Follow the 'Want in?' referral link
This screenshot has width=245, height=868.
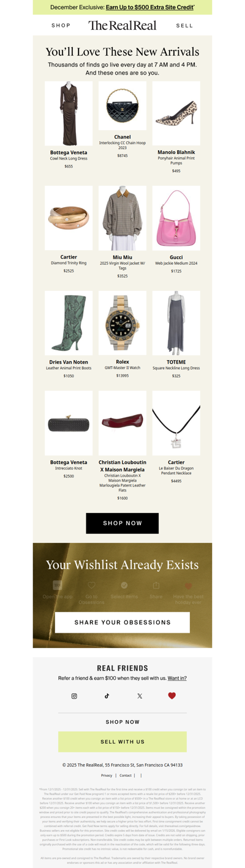(177, 678)
